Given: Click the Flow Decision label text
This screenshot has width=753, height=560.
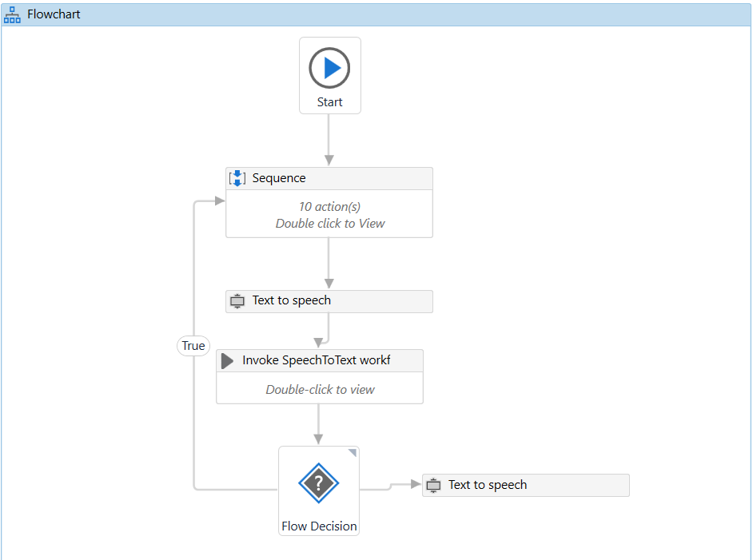Looking at the screenshot, I should (x=319, y=526).
